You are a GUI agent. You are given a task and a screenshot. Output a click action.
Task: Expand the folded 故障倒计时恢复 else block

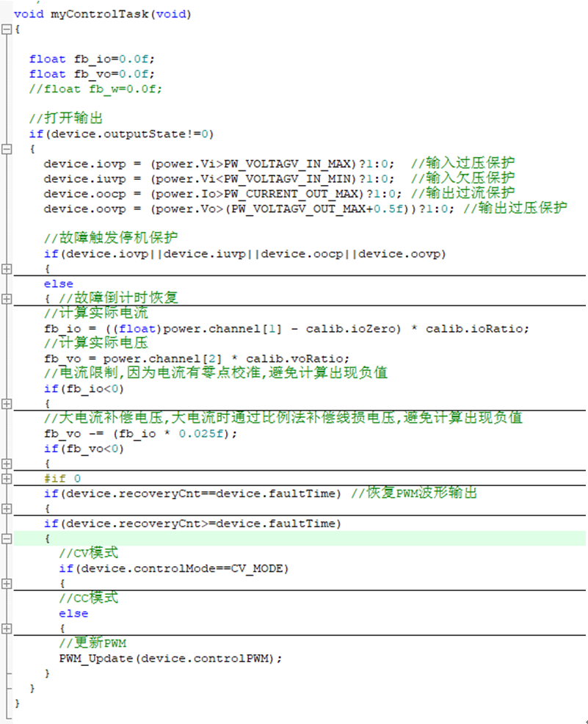click(7, 299)
